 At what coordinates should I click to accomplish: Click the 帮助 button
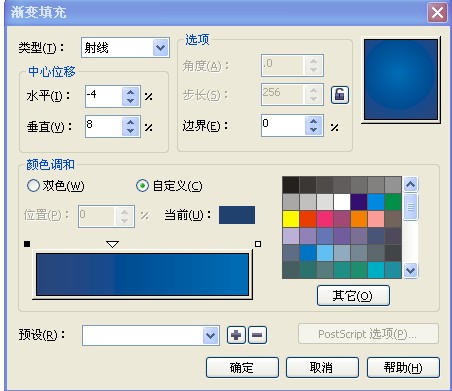click(403, 368)
